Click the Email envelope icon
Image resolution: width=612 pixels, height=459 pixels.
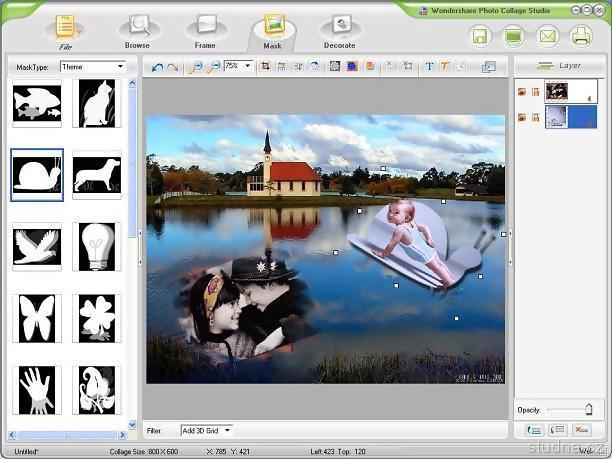(547, 37)
